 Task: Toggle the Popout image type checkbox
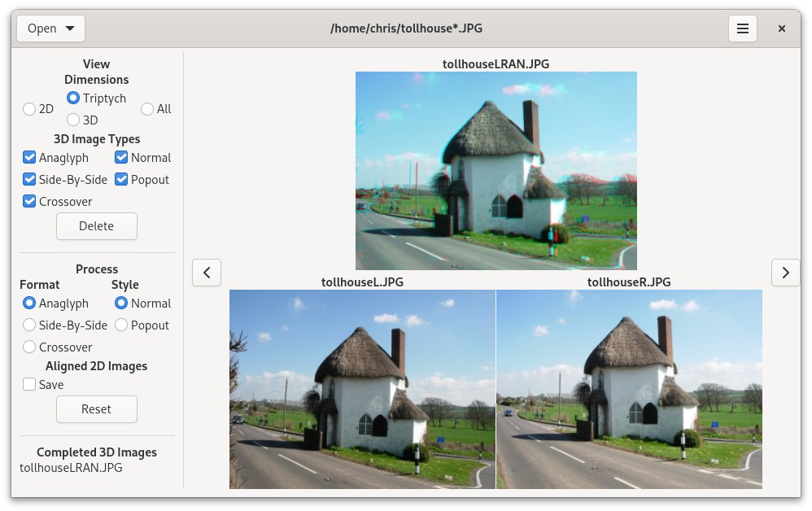coord(121,180)
